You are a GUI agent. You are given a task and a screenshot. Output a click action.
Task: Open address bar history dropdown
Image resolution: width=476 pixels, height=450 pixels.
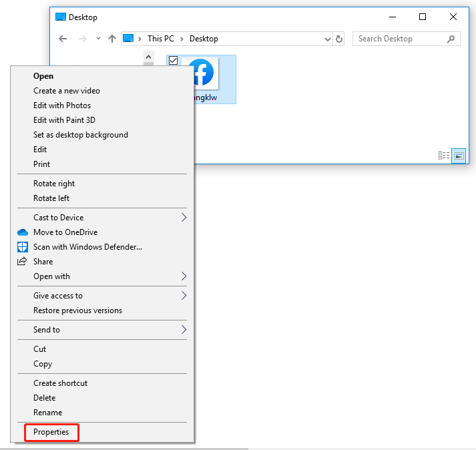coord(328,39)
